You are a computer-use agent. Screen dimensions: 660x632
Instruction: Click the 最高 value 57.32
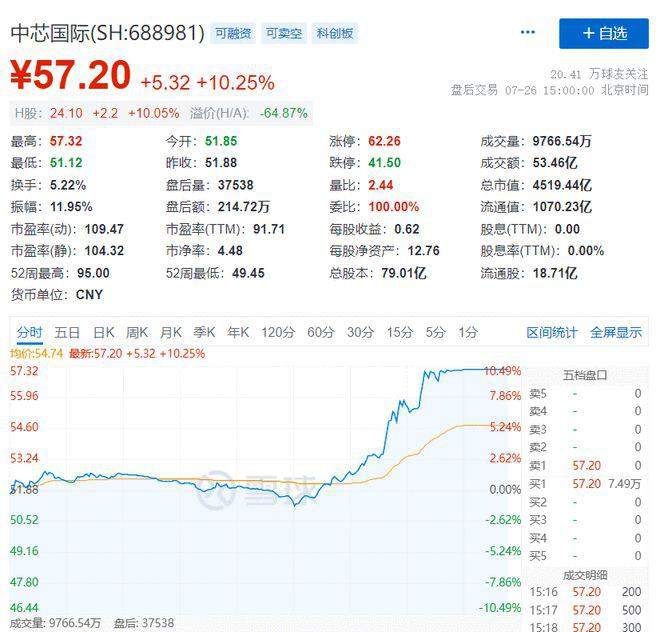point(66,141)
